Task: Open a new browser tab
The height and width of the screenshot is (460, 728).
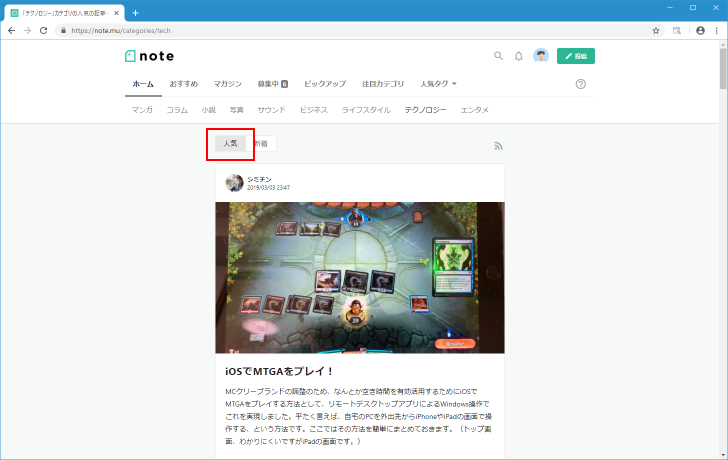Action: 135,13
